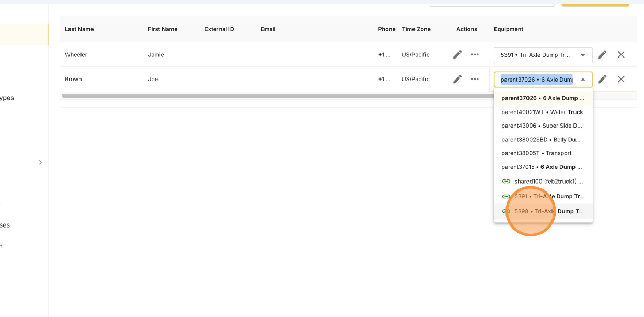Image resolution: width=644 pixels, height=317 pixels.
Task: Edit Joe Brown's driver details with pencil icon
Action: coord(457,79)
